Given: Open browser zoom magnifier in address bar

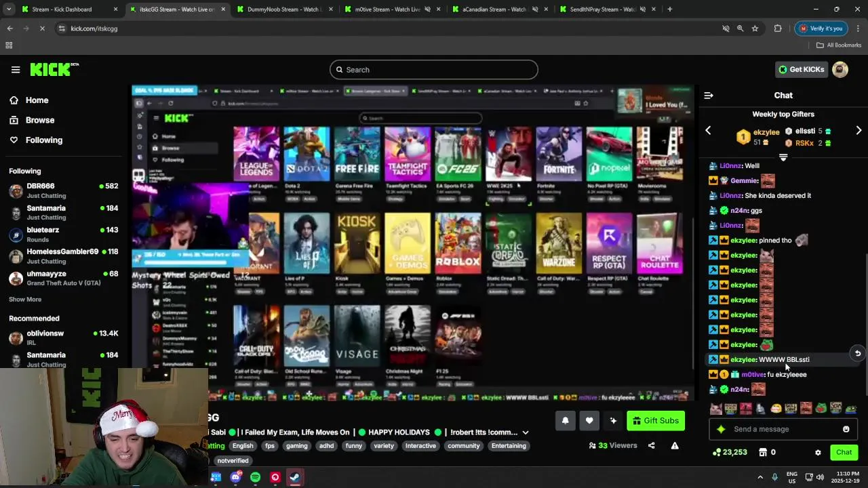Looking at the screenshot, I should 740,28.
